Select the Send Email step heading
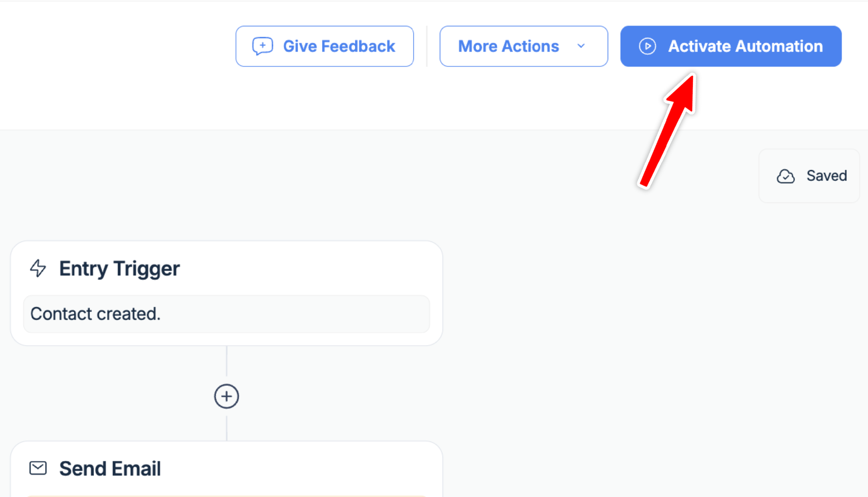This screenshot has width=868, height=497. point(110,468)
